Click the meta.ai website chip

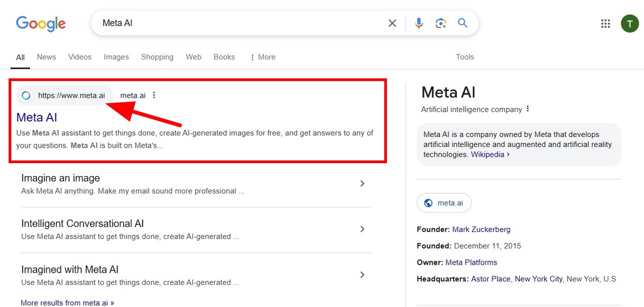444,203
